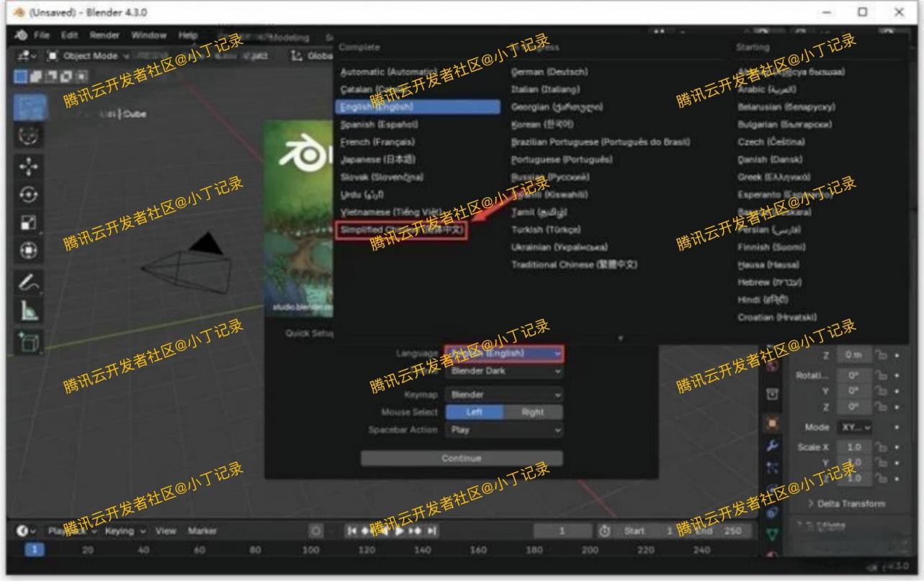Open the Language dropdown in Quick Setup
Screen dimensions: 924x581
pyautogui.click(x=503, y=353)
